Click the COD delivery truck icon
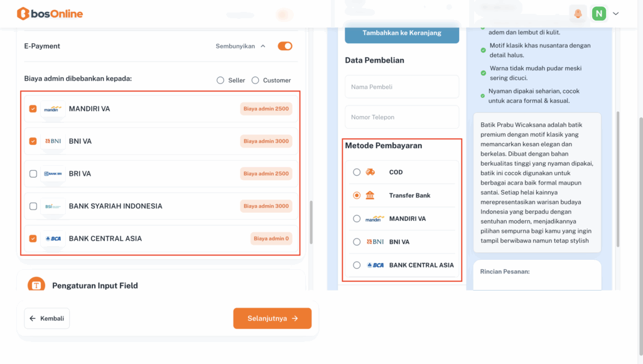The image size is (643, 364). pos(370,172)
